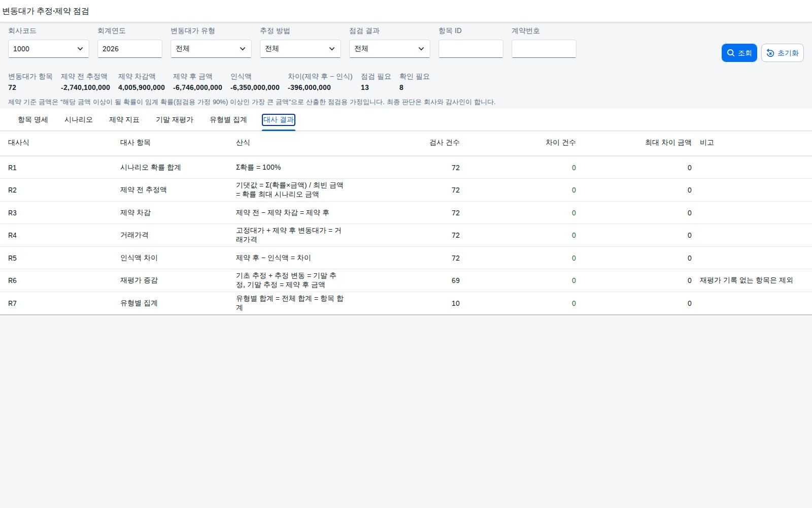
Task: Click the 산식 column header
Action: (243, 143)
